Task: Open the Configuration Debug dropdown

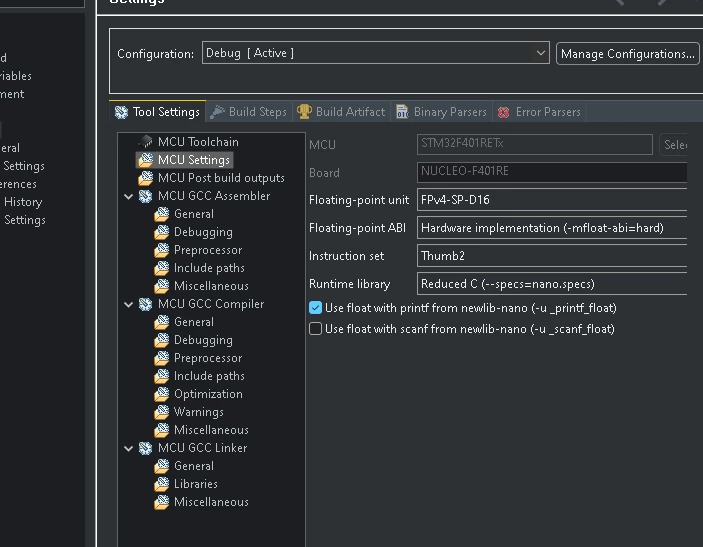Action: point(376,53)
